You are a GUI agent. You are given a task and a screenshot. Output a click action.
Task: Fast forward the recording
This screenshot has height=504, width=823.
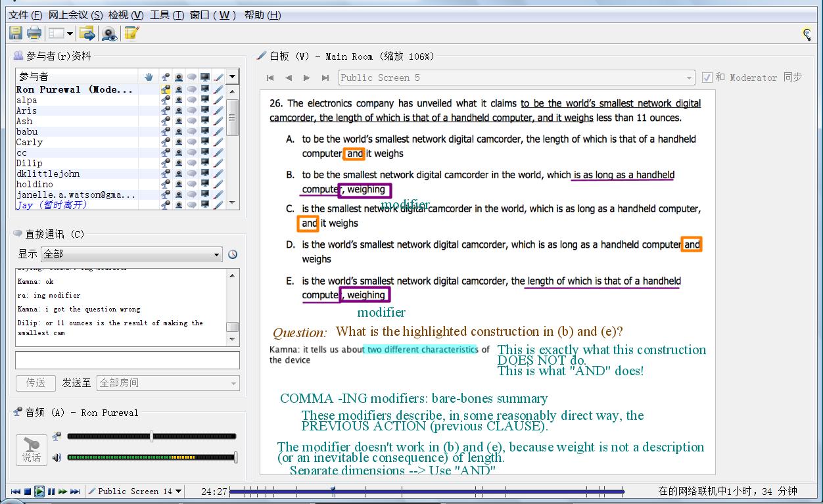tap(62, 491)
